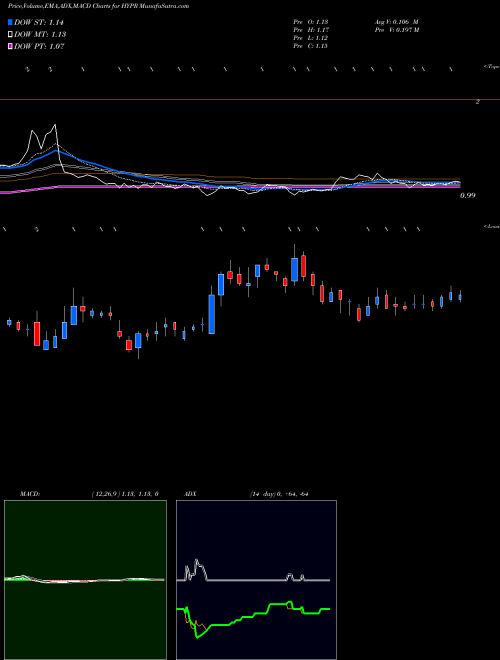Click the blue DOW ST legend swatch
This screenshot has width=500, height=660.
pyautogui.click(x=10, y=22)
